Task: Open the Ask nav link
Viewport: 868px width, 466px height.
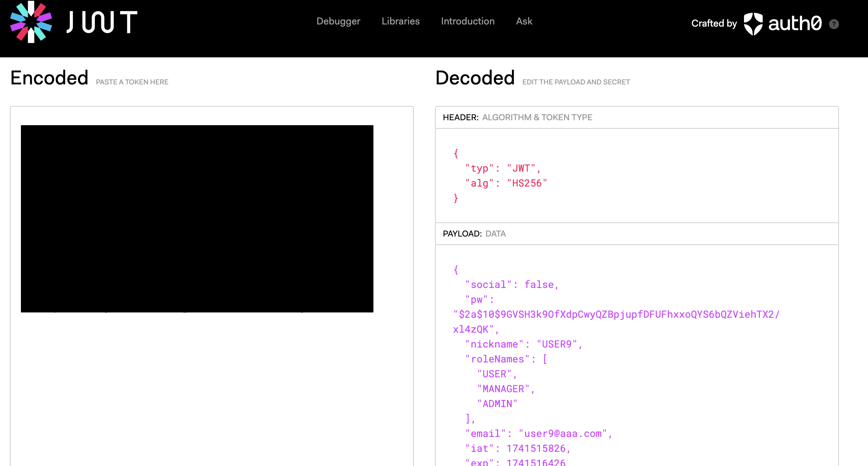Action: pos(524,21)
